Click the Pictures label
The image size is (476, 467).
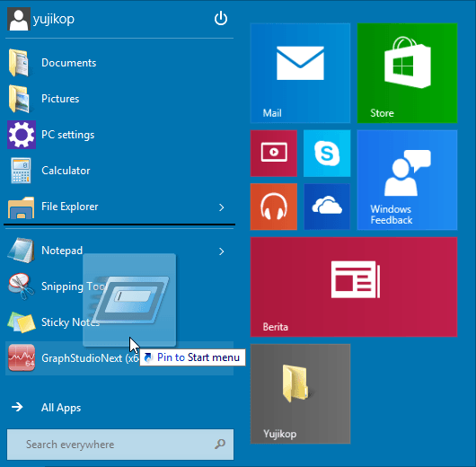pyautogui.click(x=60, y=99)
